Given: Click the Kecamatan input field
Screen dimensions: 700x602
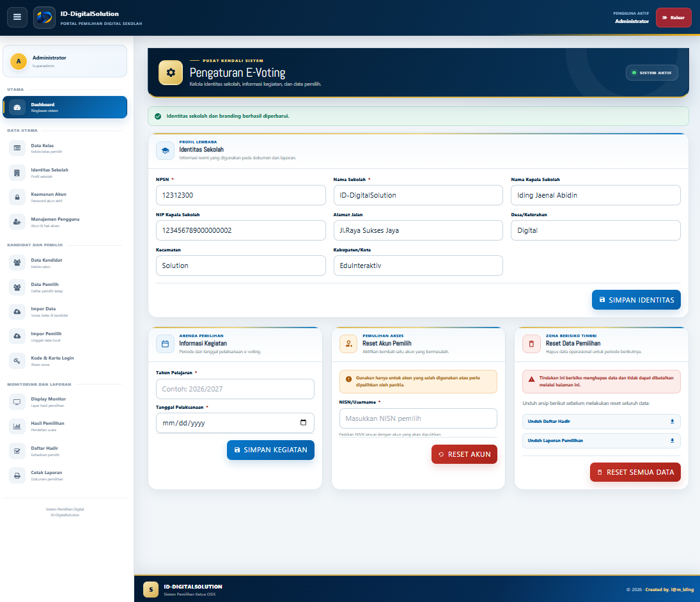Looking at the screenshot, I should tap(240, 266).
